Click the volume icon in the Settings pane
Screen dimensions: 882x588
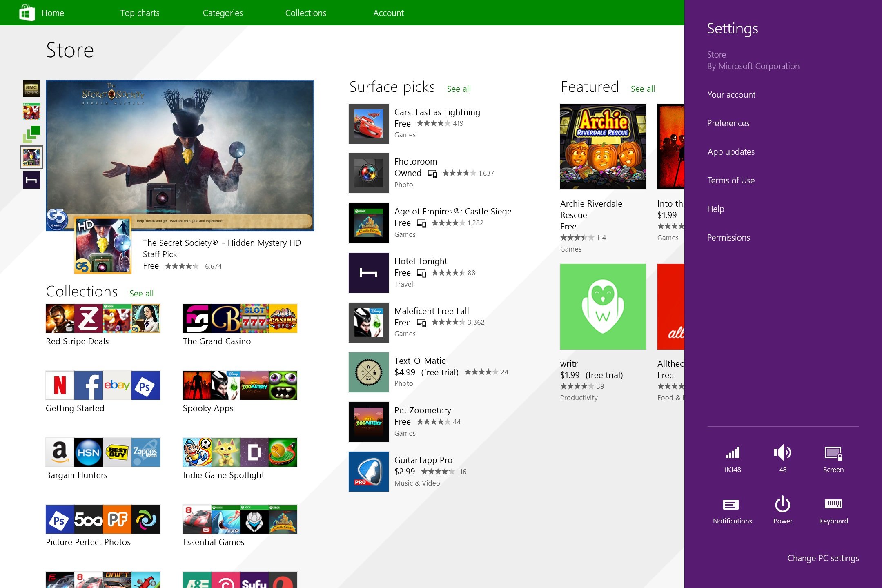coord(782,453)
